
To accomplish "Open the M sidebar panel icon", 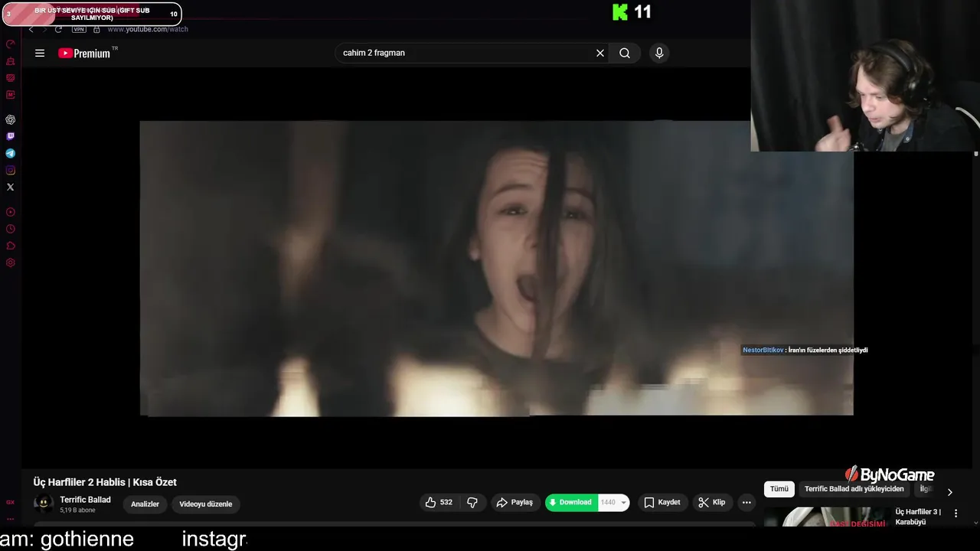I will click(x=10, y=95).
